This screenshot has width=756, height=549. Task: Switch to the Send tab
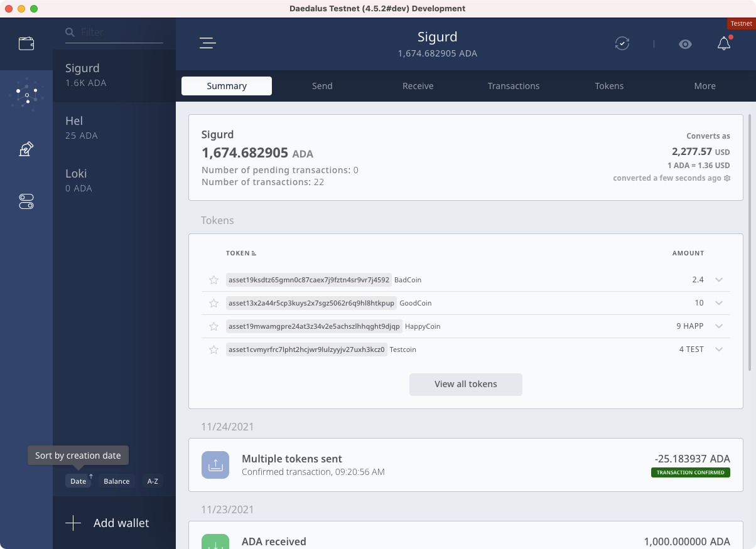[322, 86]
